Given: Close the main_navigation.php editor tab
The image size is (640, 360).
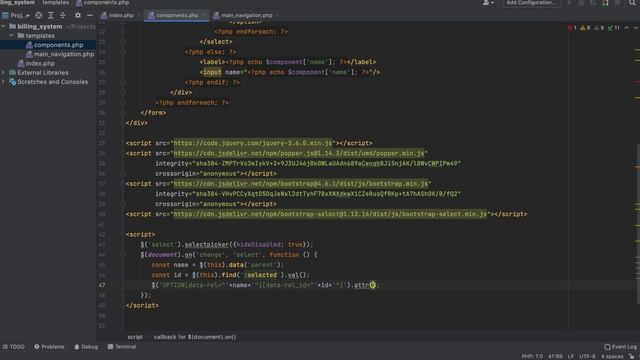Looking at the screenshot, I should point(278,16).
